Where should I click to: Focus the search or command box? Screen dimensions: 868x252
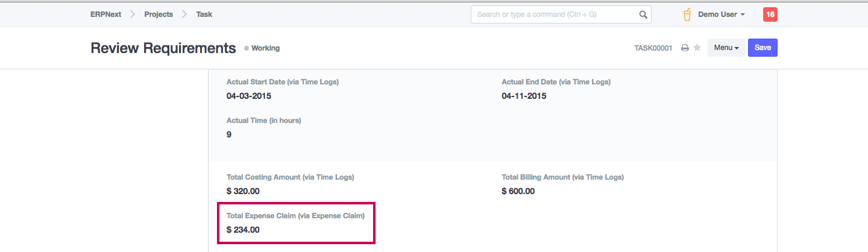[555, 14]
